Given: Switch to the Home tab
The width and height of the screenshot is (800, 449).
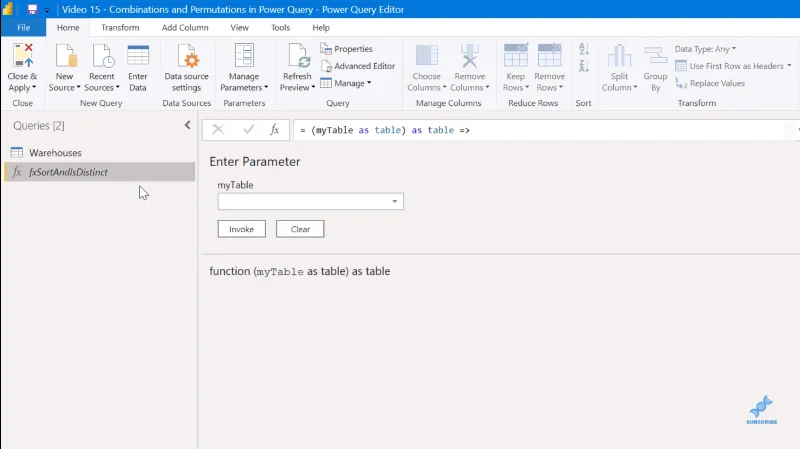Looking at the screenshot, I should [x=68, y=28].
